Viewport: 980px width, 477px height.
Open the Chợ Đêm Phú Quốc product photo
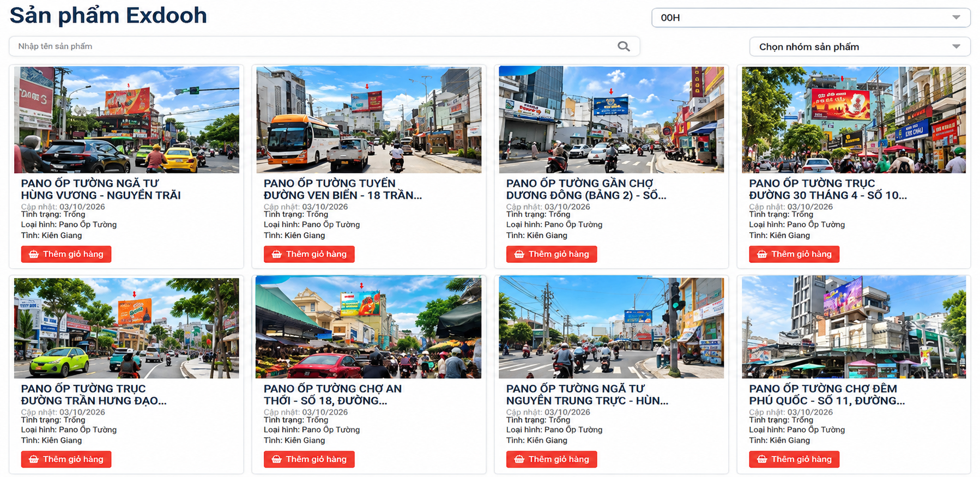point(854,327)
